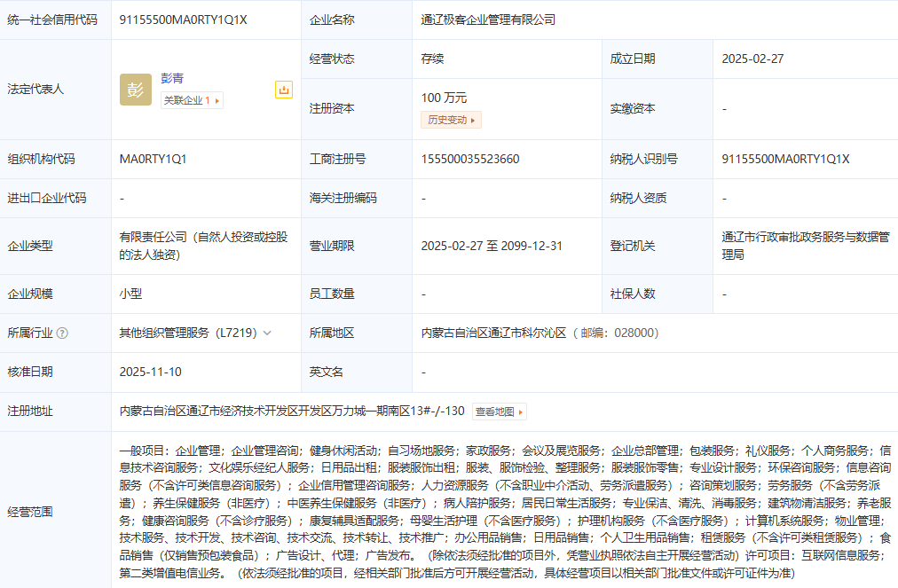Click the approval date 2025-11-10
The height and width of the screenshot is (588, 898).
(x=151, y=372)
